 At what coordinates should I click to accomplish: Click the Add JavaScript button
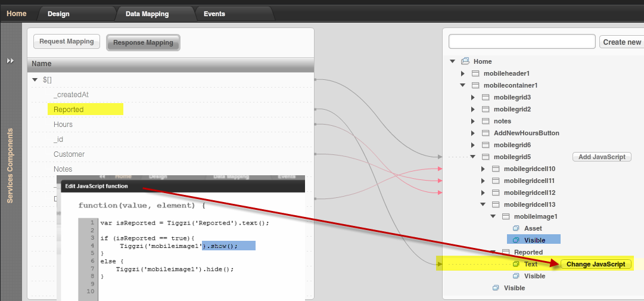click(x=602, y=157)
